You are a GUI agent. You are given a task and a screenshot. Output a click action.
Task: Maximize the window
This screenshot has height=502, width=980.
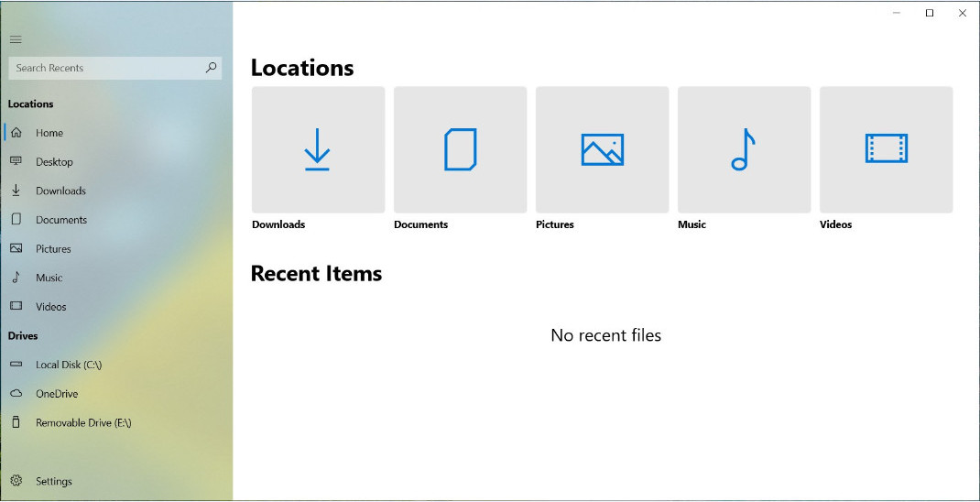point(930,13)
